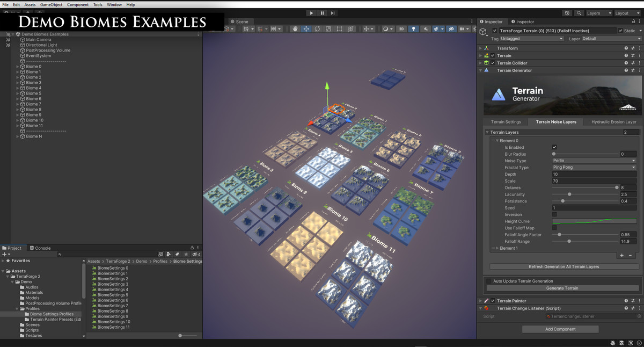
Task: Switch to Hydraulic Erosion Layer tab
Action: 613,122
